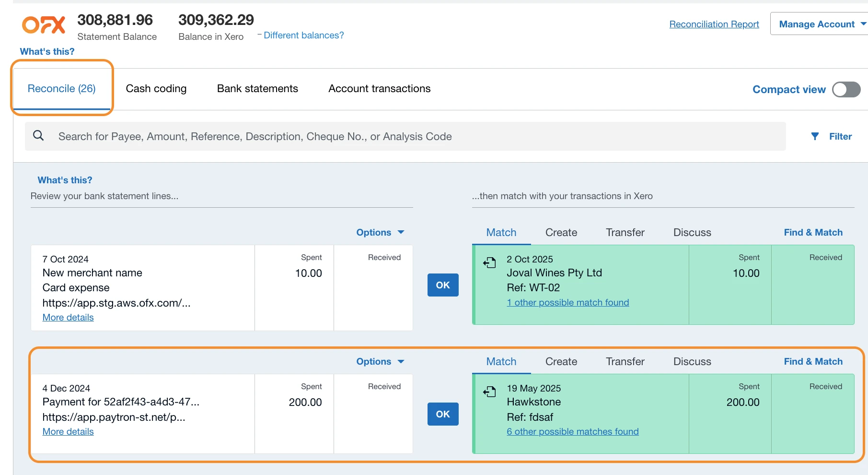Click the OFX logo icon
The height and width of the screenshot is (475, 868).
(x=44, y=25)
